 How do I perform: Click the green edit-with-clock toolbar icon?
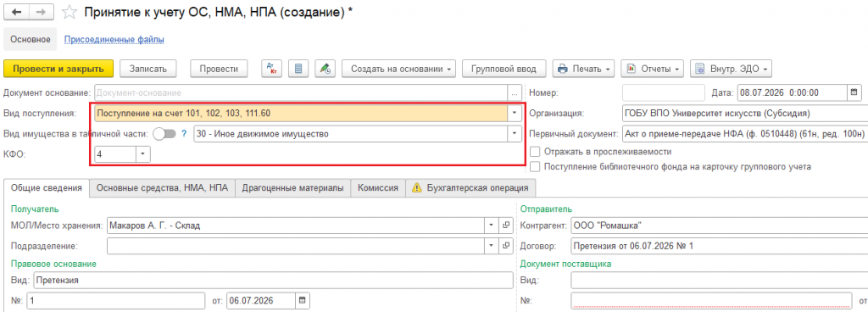pyautogui.click(x=325, y=69)
